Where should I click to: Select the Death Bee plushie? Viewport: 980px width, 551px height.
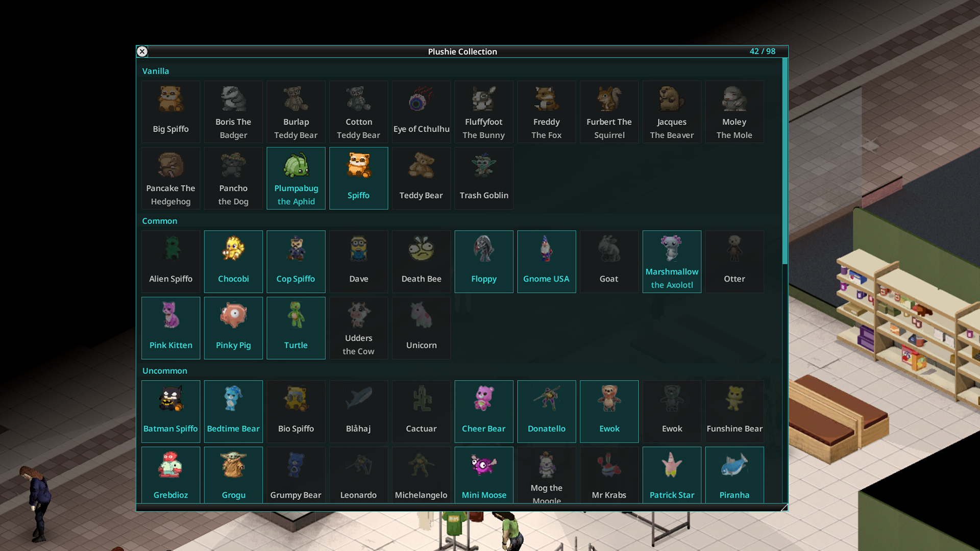(421, 262)
